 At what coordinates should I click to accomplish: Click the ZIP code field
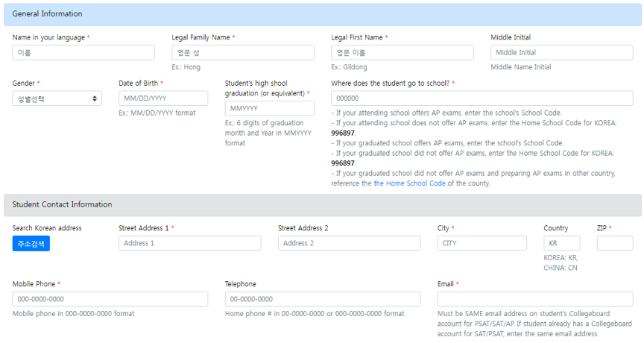(x=615, y=243)
